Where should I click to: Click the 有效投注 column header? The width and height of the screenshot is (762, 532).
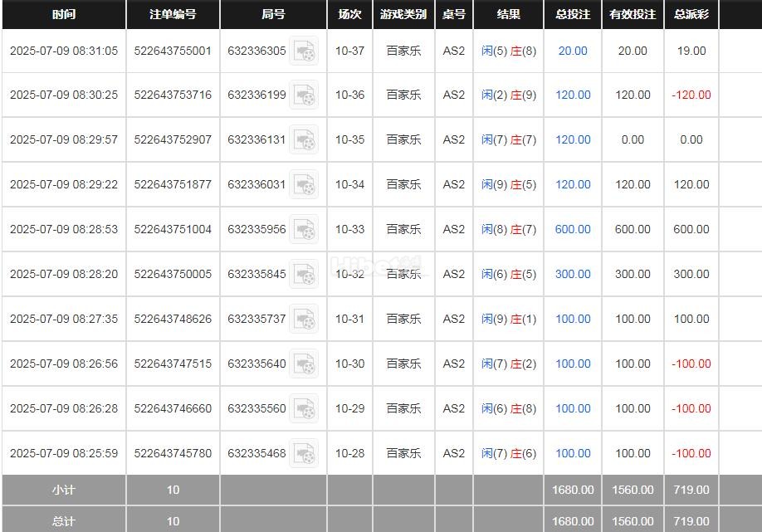point(633,14)
